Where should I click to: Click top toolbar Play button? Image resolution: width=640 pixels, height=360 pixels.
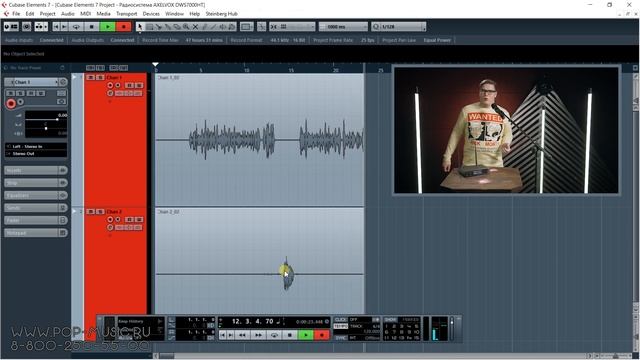tap(108, 27)
